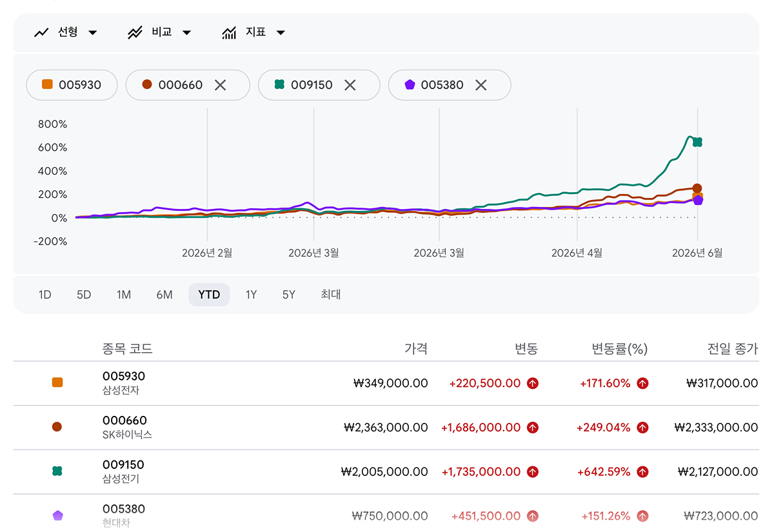Click previous close ₩317,000.00
This screenshot has height=532, width=774.
click(722, 383)
